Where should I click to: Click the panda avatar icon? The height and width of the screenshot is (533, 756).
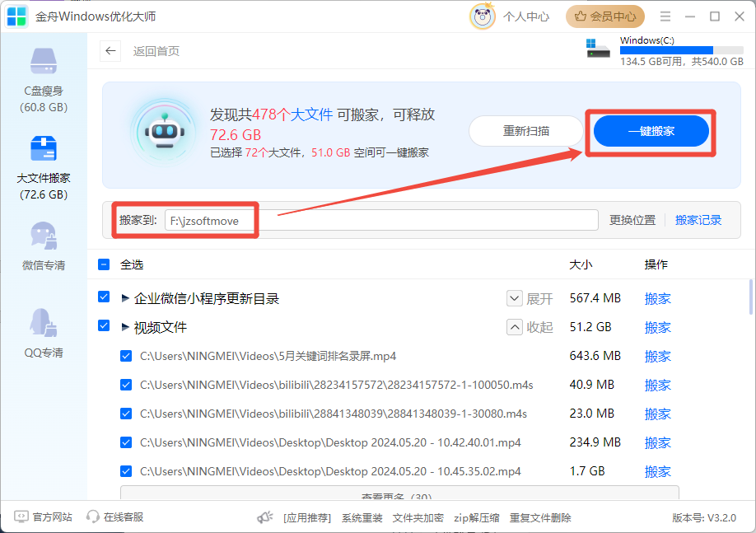[x=483, y=16]
